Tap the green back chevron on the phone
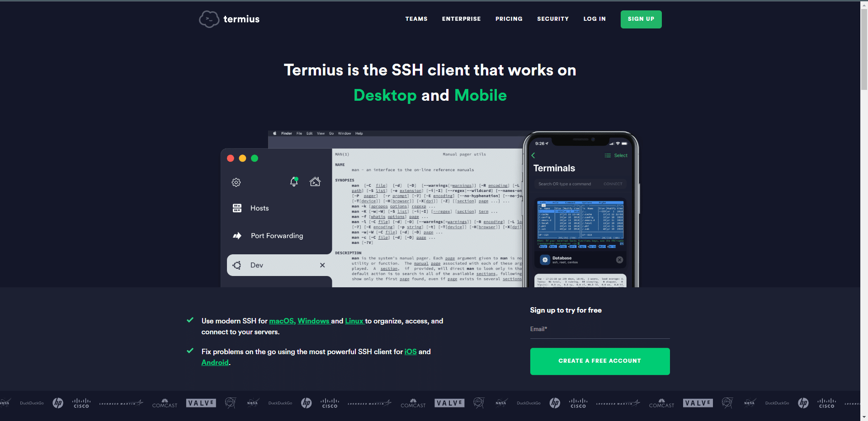 tap(533, 155)
